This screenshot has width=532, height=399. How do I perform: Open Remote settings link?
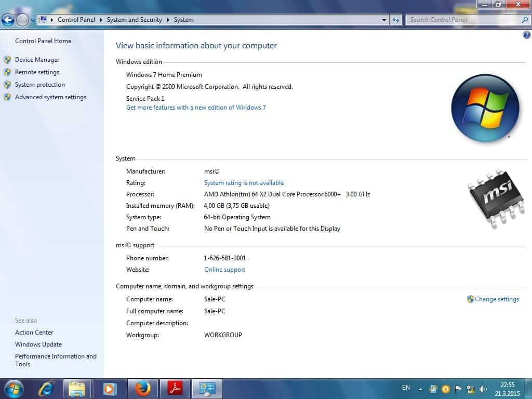37,72
